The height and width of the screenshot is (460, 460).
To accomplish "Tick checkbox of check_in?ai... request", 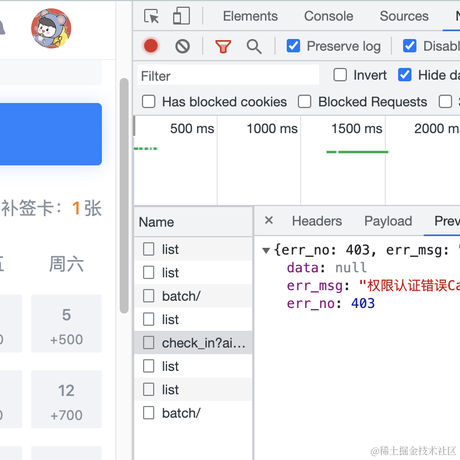I will 149,342.
